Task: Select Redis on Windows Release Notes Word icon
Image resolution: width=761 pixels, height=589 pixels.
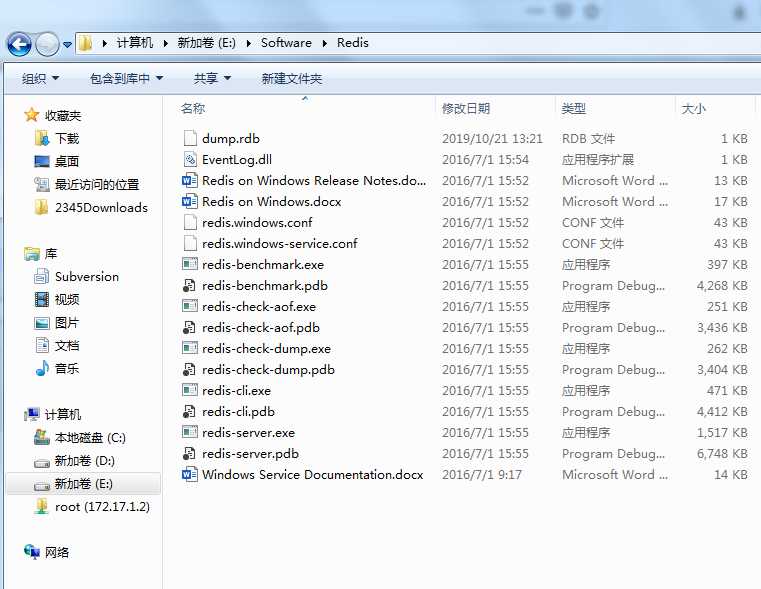Action: pyautogui.click(x=190, y=180)
